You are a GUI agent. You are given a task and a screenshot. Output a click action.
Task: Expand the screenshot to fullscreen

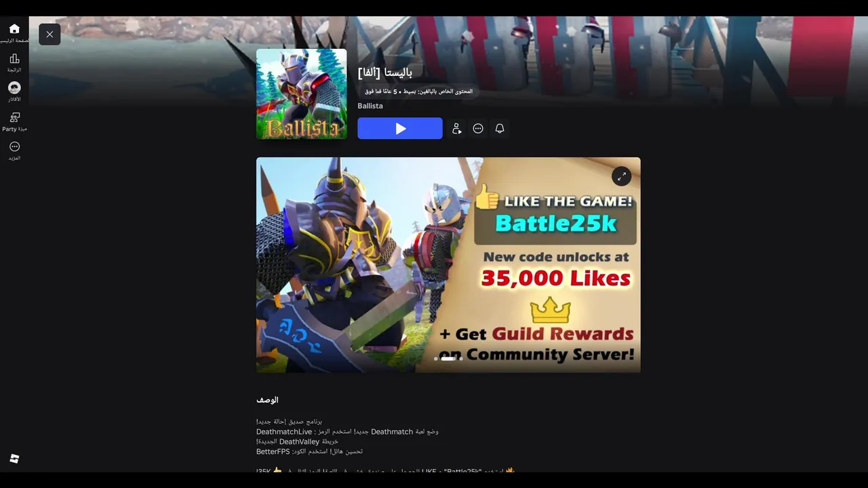621,176
